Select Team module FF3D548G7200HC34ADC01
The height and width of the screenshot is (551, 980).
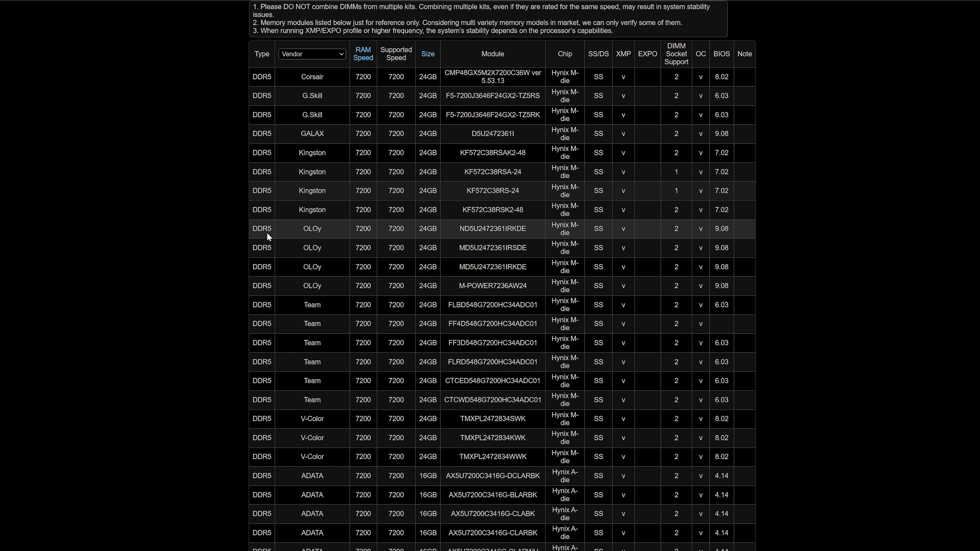tap(493, 343)
